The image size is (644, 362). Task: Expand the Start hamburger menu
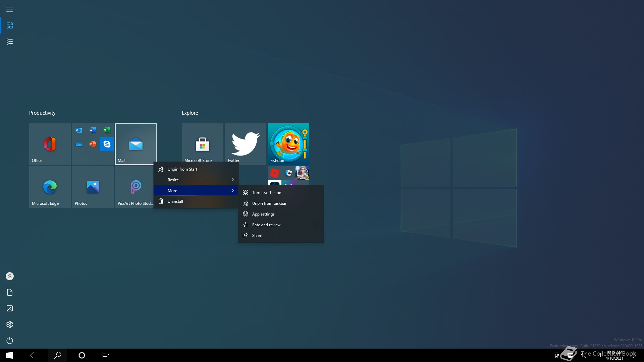10,9
